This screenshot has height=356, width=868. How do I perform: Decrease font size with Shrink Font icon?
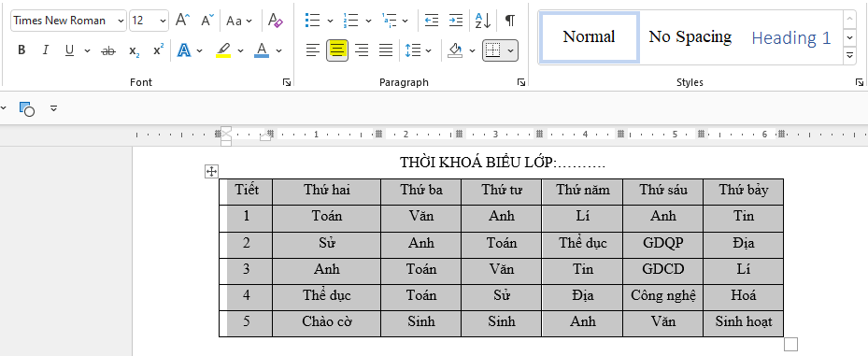(x=207, y=21)
